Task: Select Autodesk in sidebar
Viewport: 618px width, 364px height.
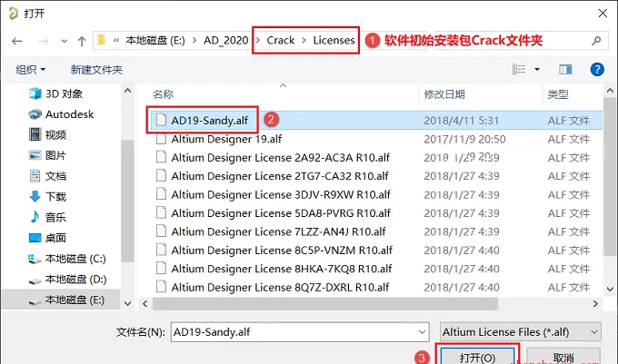Action: [61, 114]
